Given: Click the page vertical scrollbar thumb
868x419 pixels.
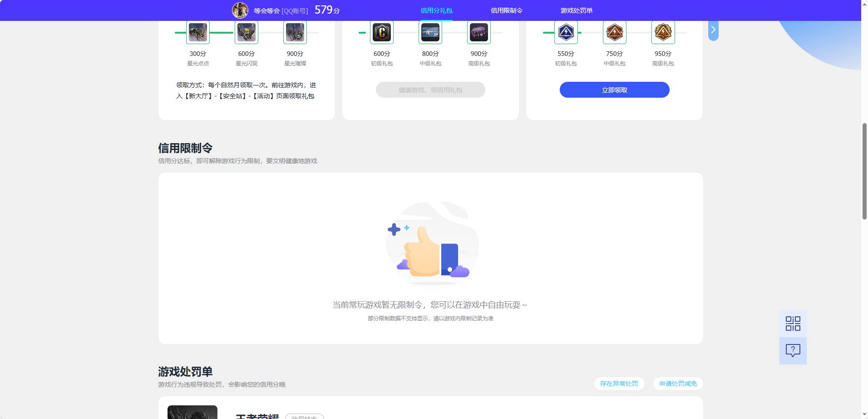Looking at the screenshot, I should pos(864,171).
